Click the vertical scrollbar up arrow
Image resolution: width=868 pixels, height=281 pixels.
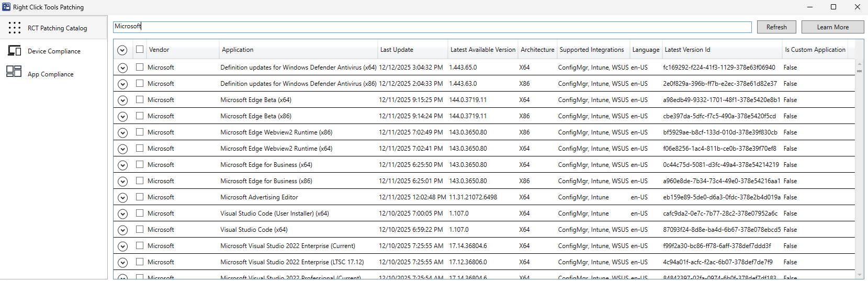click(x=859, y=64)
